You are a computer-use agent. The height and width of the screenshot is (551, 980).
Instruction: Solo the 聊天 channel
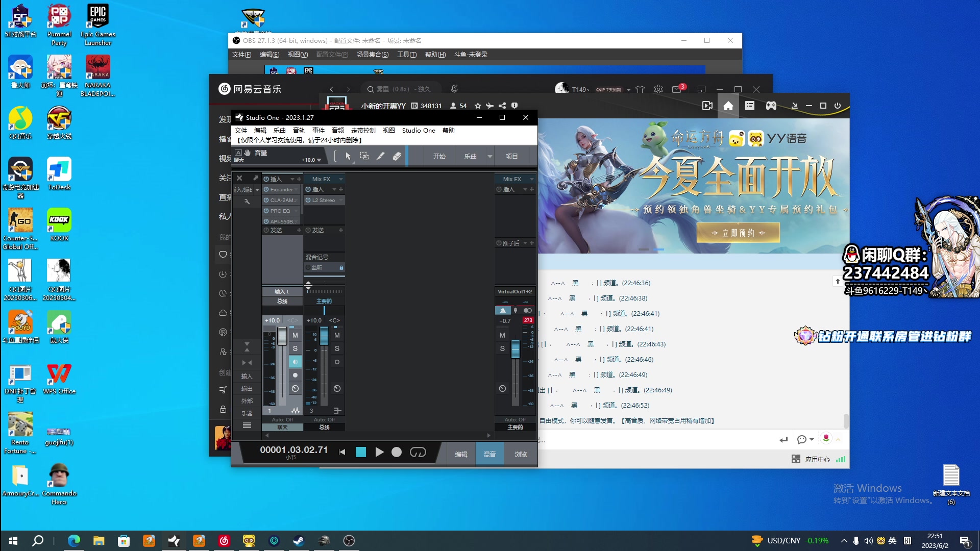[x=295, y=348]
